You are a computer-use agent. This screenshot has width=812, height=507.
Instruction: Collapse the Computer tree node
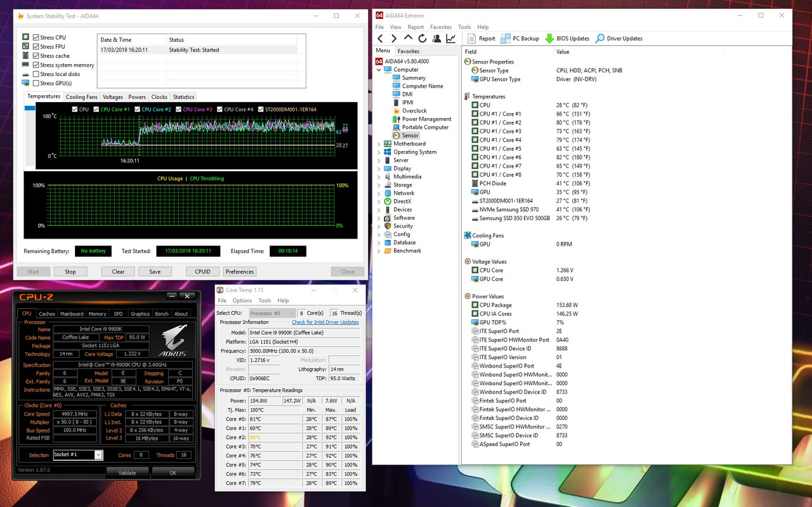[379, 70]
